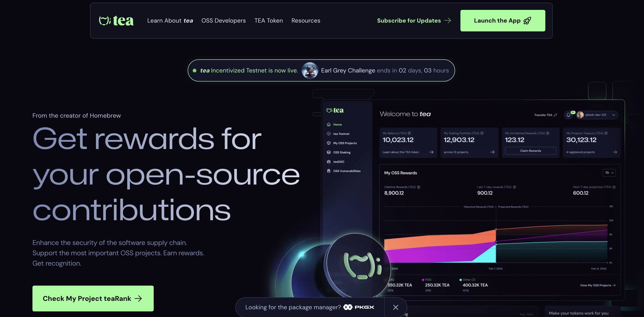644x317 pixels.
Task: Click View My OSS Projects link
Action: point(598,285)
